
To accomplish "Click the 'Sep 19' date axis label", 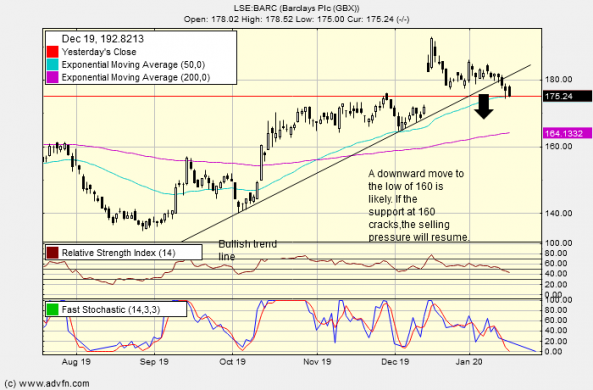I will [x=154, y=362].
